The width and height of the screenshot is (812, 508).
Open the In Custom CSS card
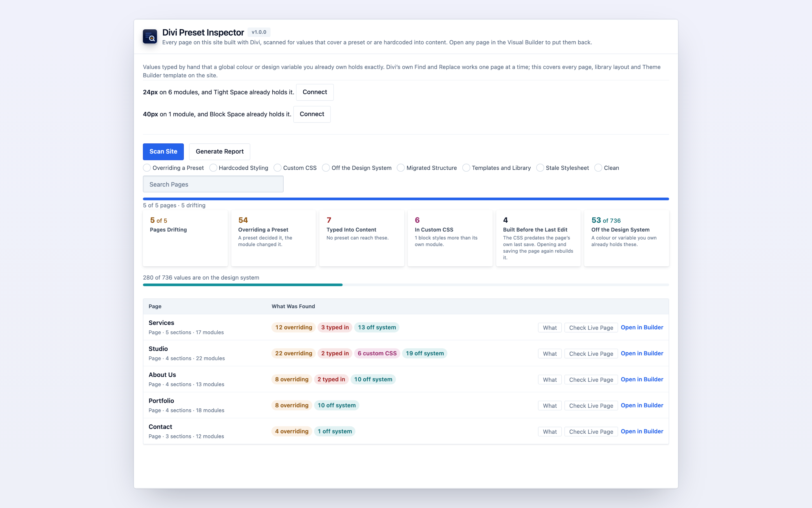point(450,238)
